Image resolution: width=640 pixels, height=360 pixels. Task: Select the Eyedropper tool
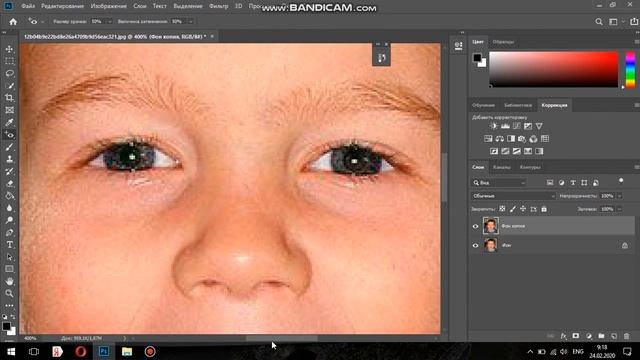[x=9, y=122]
